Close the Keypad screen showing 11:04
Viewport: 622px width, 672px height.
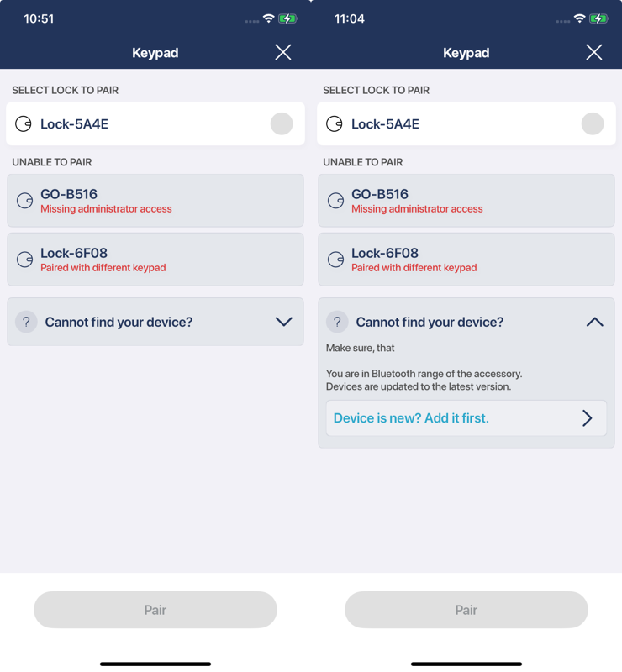tap(594, 52)
